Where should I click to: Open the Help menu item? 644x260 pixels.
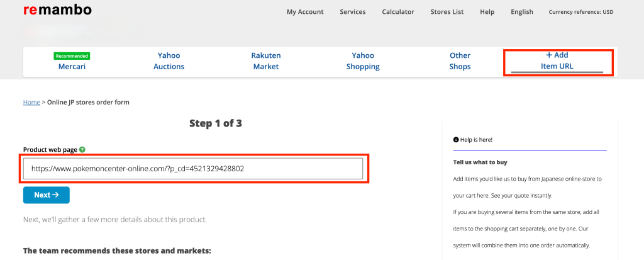click(487, 12)
